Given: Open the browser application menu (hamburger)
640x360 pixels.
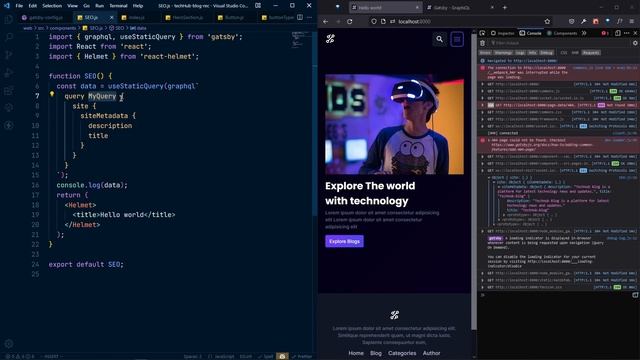Looking at the screenshot, I should (632, 21).
